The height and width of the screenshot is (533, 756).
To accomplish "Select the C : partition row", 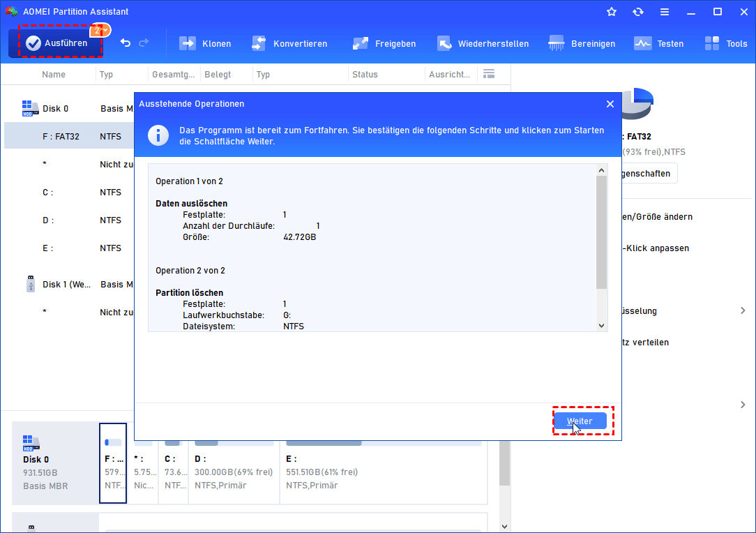I will click(69, 193).
